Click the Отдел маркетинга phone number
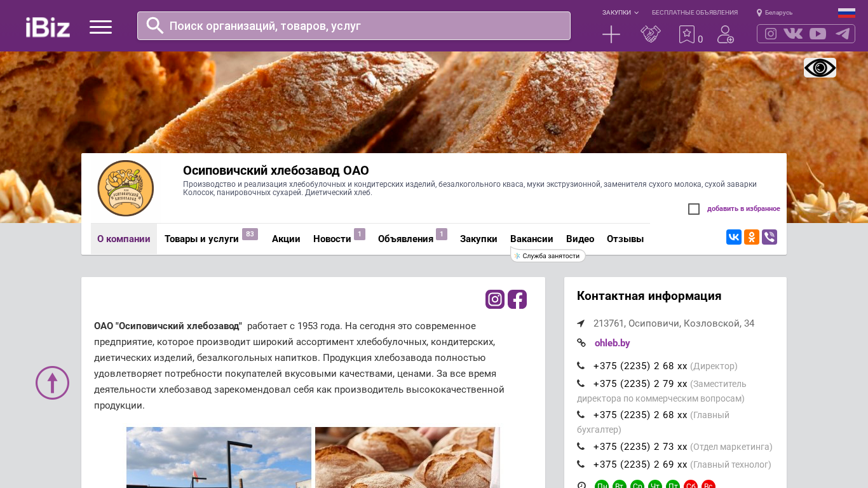 (641, 447)
